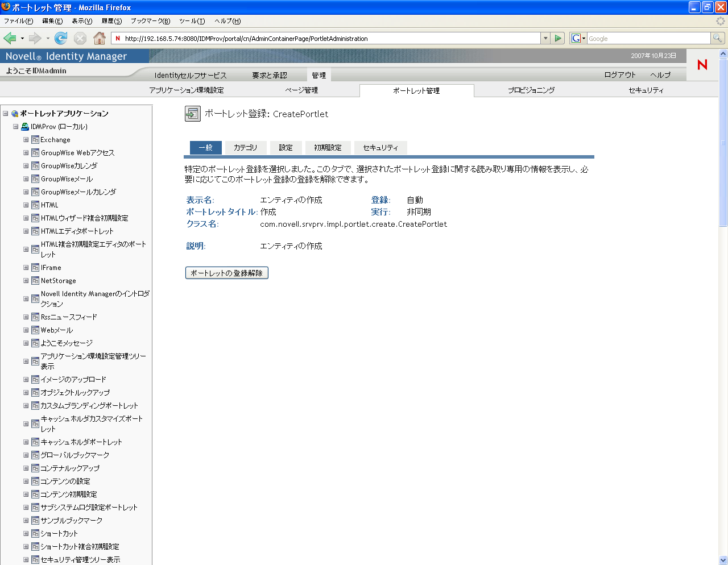Click the Webメール portlet icon

(35, 330)
